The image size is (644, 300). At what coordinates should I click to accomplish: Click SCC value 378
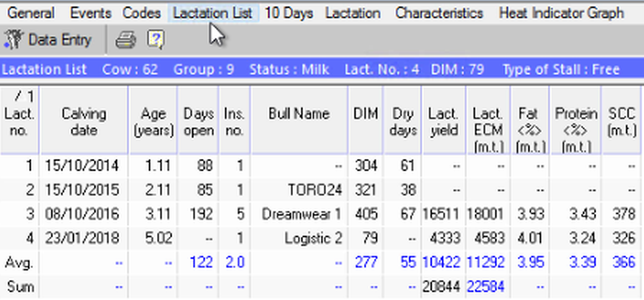coord(624,214)
